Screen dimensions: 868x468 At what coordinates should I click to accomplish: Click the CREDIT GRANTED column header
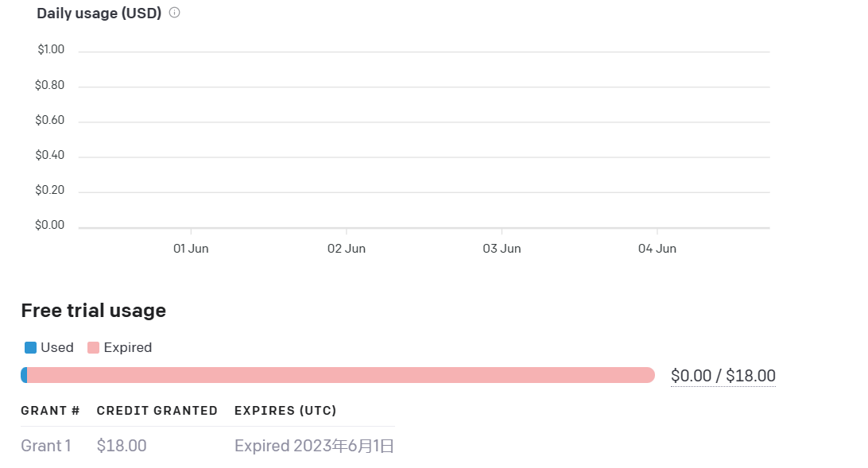point(157,411)
